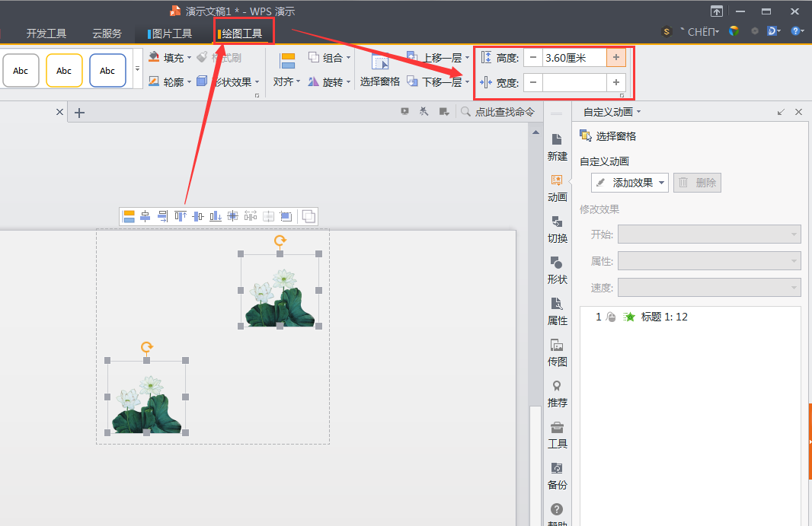The image size is (812, 526).
Task: Click the 备份 (Backup) sidebar icon
Action: [557, 475]
